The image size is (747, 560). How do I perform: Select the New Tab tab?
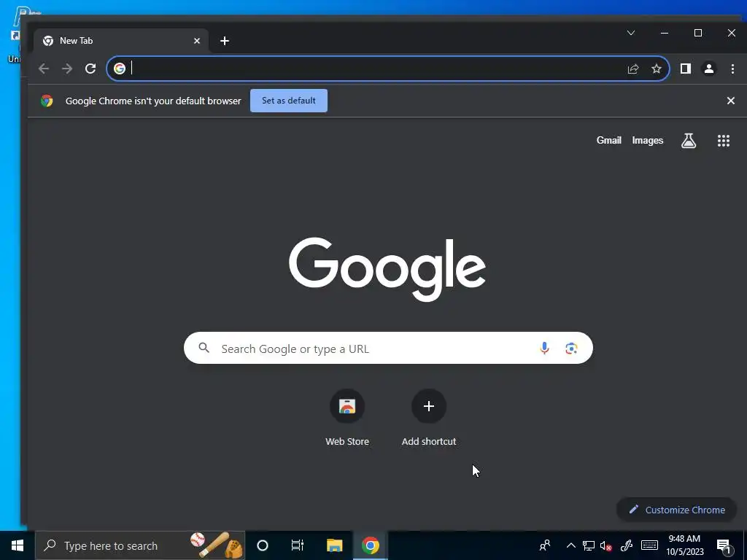click(121, 41)
